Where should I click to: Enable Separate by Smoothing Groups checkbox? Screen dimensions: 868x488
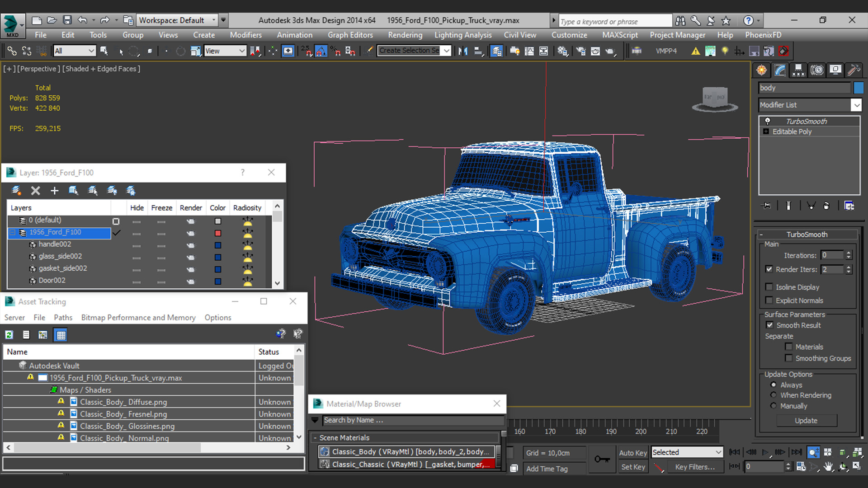pos(788,358)
